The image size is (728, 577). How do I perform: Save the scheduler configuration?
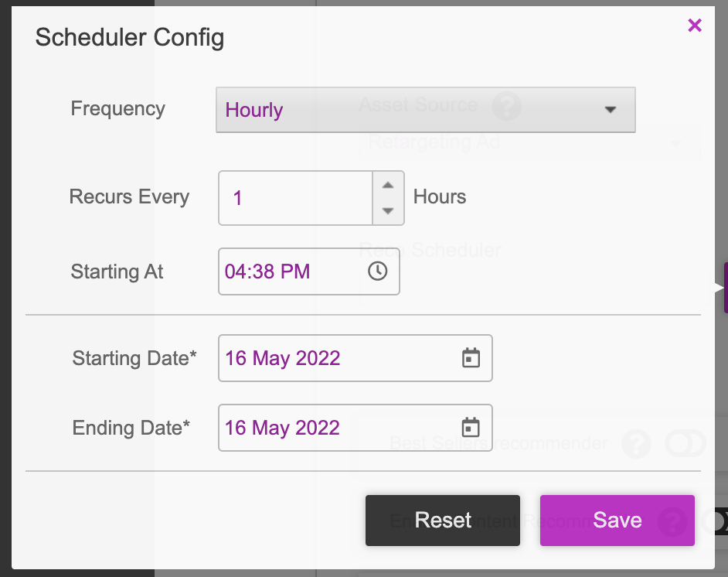617,521
